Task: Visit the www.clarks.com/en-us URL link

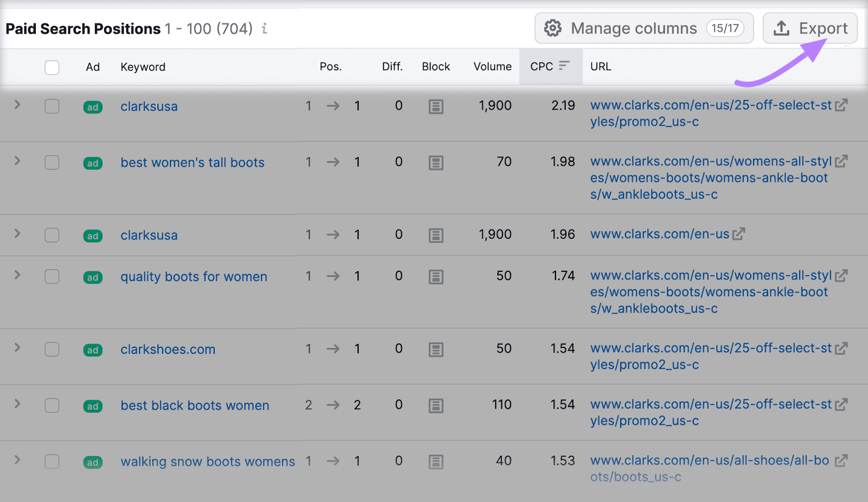Action: pyautogui.click(x=659, y=234)
